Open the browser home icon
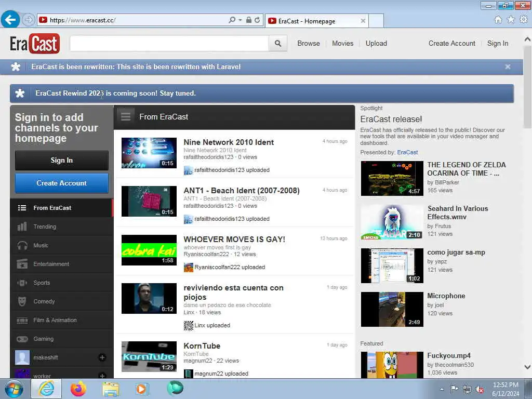 [498, 20]
